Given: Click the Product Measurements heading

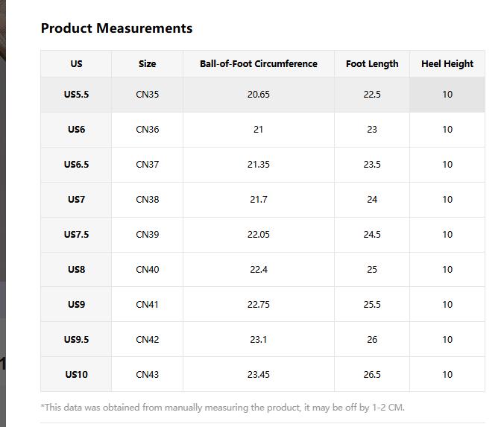Looking at the screenshot, I should [116, 28].
